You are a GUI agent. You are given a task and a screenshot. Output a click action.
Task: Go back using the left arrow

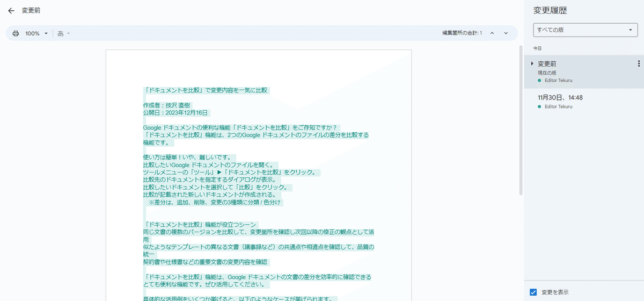tap(11, 11)
